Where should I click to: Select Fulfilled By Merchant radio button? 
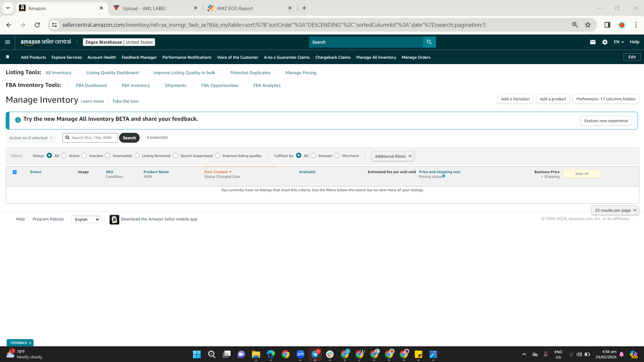[x=337, y=156]
